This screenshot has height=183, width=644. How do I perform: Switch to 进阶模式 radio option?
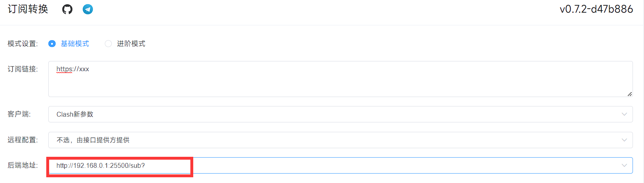point(108,44)
